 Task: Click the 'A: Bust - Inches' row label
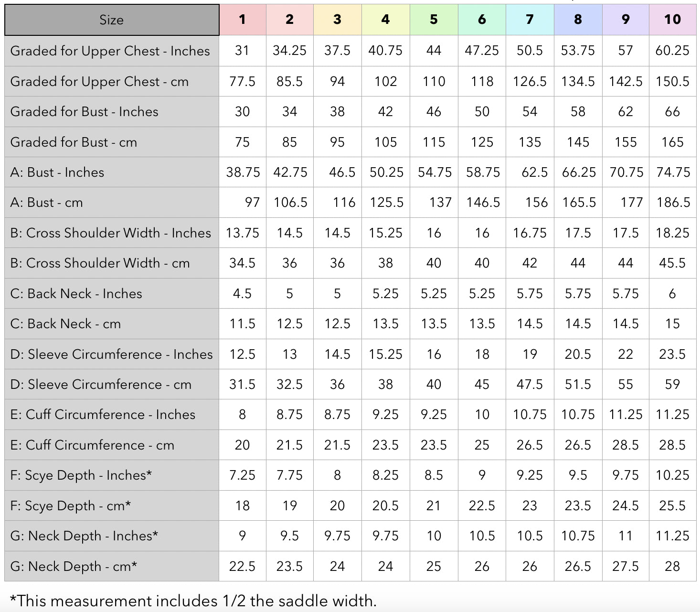(57, 172)
